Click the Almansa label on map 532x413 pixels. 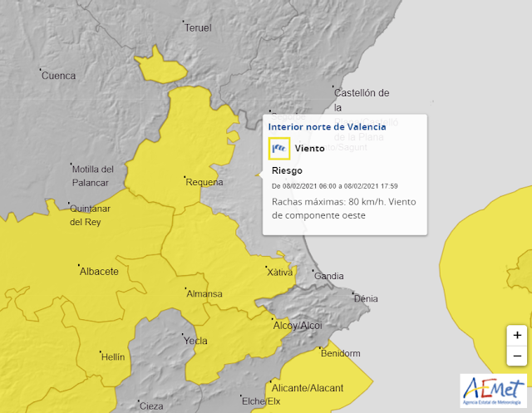point(204,293)
